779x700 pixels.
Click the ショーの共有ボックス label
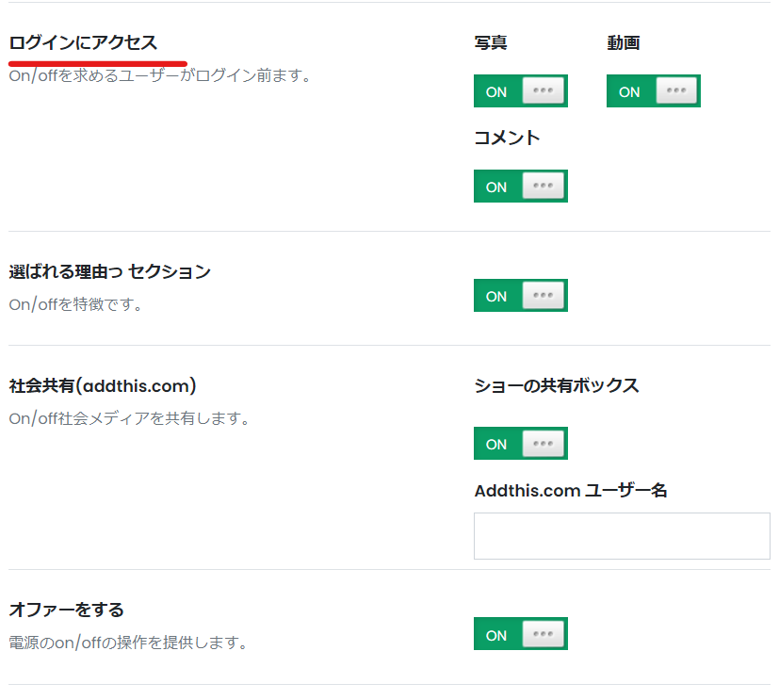[x=557, y=385]
